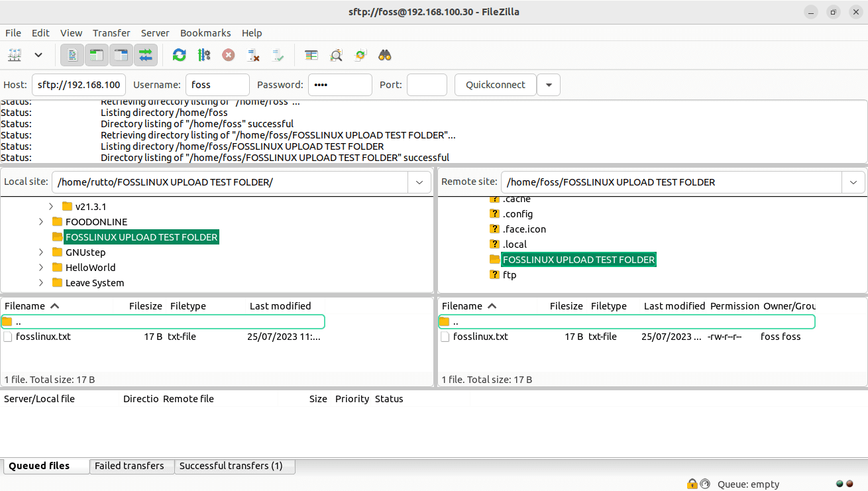
Task: Open the Edit menu
Action: [40, 32]
